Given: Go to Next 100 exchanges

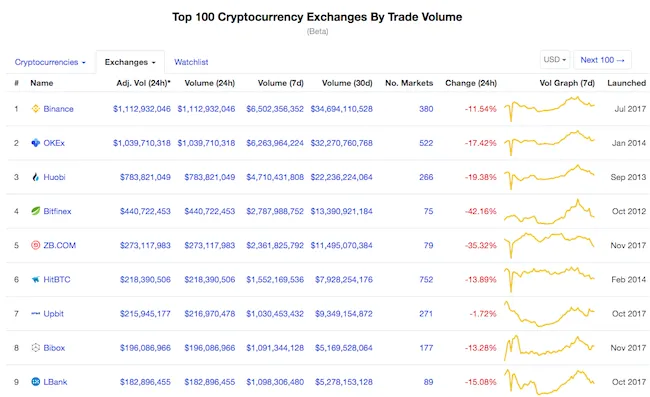Looking at the screenshot, I should [602, 60].
